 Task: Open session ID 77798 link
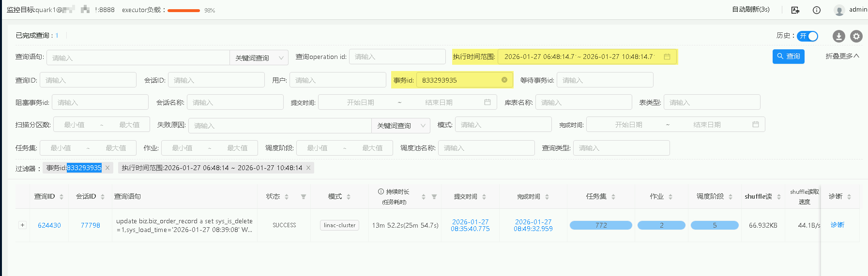pos(91,225)
